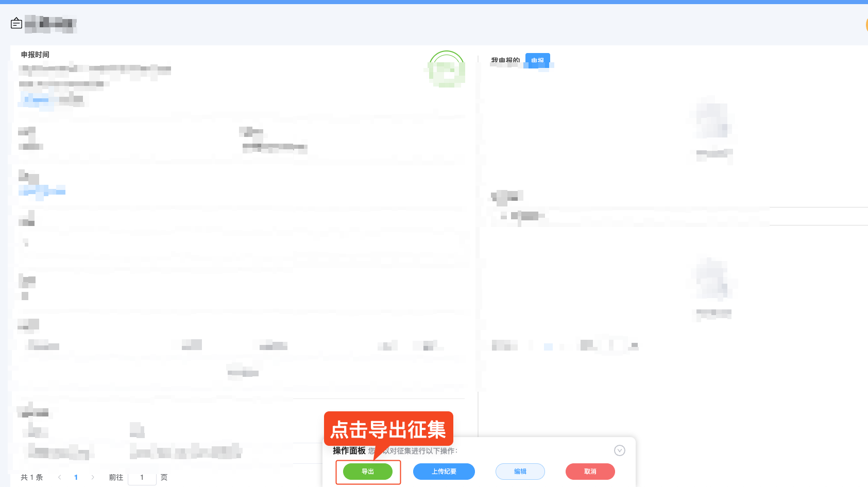Image resolution: width=868 pixels, height=487 pixels.
Task: Click the blue link in the left detail area
Action: (42, 191)
